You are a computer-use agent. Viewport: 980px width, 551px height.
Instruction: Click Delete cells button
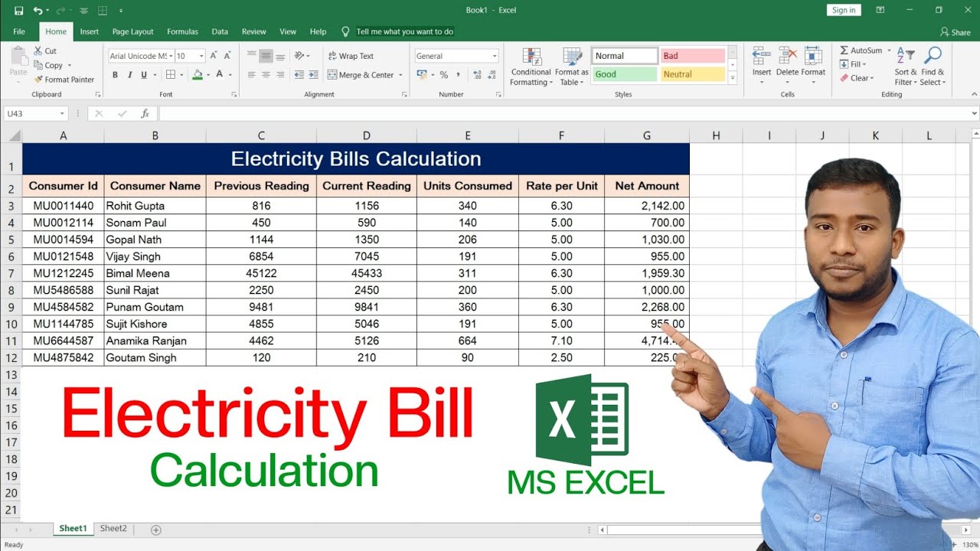tap(787, 66)
